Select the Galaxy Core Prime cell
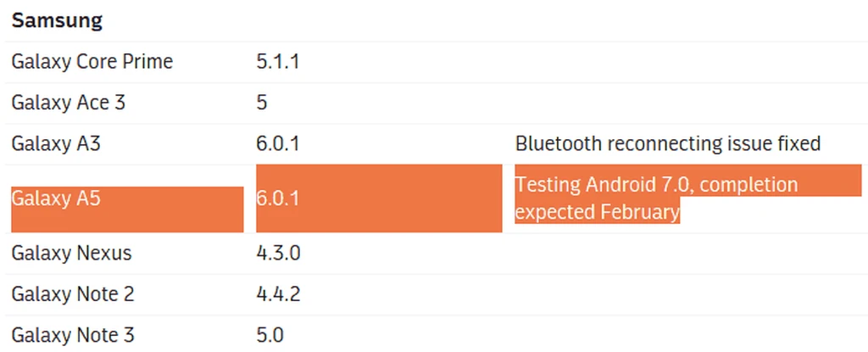Screen dimensions: 868x352 coord(92,62)
